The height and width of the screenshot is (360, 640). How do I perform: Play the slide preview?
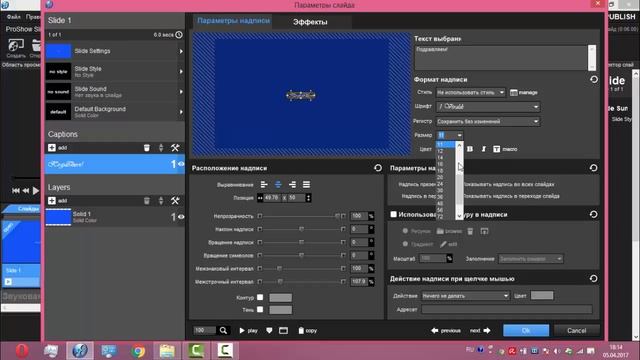click(x=248, y=330)
